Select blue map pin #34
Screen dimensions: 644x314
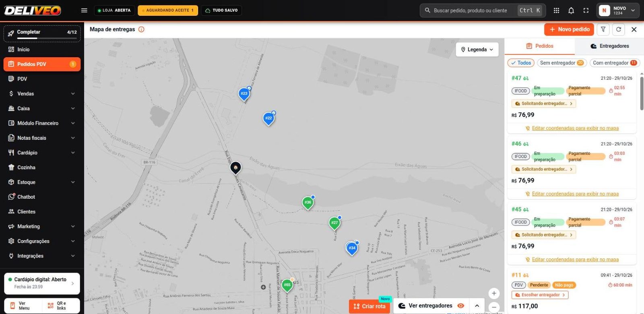point(352,248)
